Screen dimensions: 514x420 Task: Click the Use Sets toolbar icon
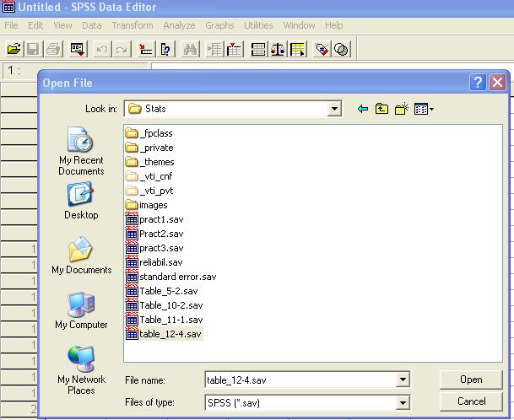pyautogui.click(x=341, y=50)
